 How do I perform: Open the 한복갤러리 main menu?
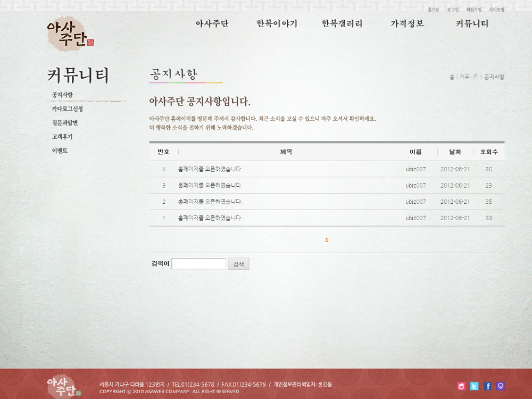coord(342,24)
